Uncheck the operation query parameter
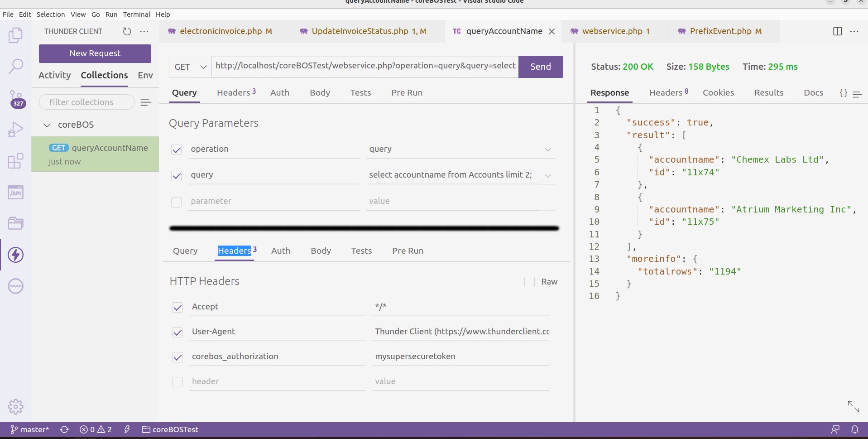 pos(177,150)
